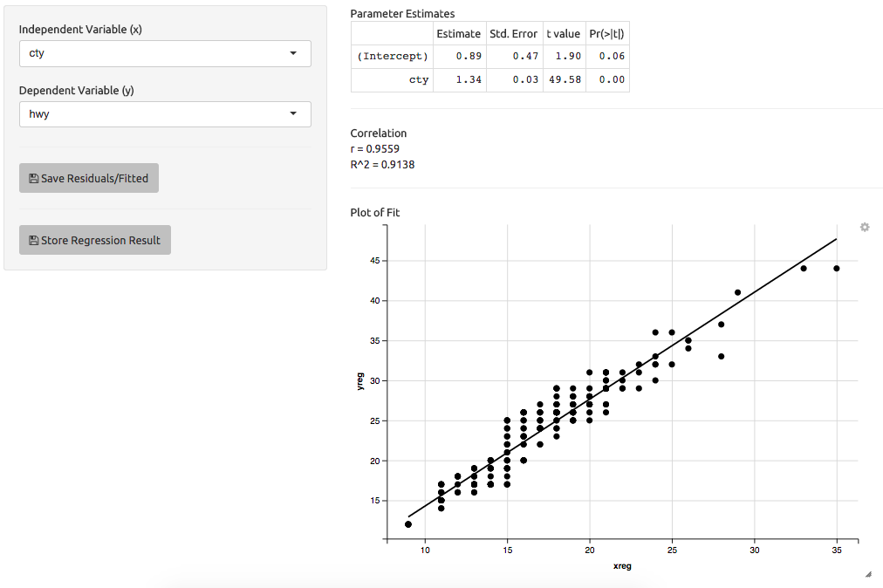Open the Independent Variable (x) dropdown arrow
The width and height of the screenshot is (883, 588).
(293, 53)
